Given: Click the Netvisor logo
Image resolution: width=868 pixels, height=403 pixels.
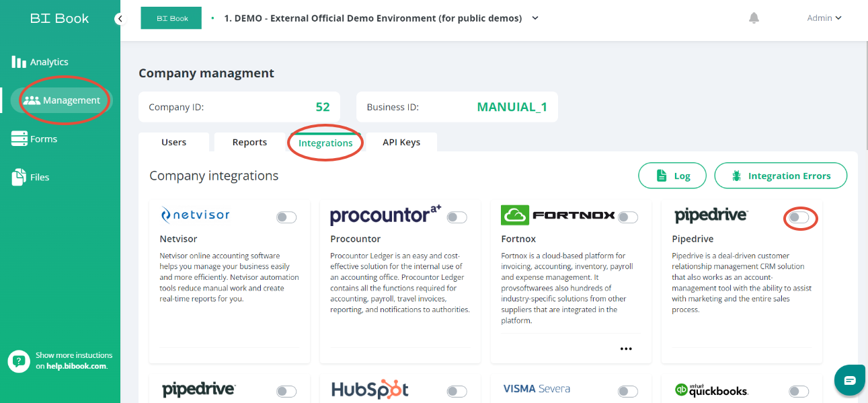Looking at the screenshot, I should pos(195,215).
